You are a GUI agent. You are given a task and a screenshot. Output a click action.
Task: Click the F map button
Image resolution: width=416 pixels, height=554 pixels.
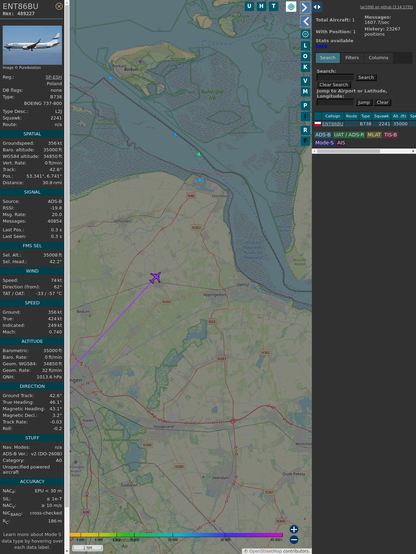coord(305,141)
